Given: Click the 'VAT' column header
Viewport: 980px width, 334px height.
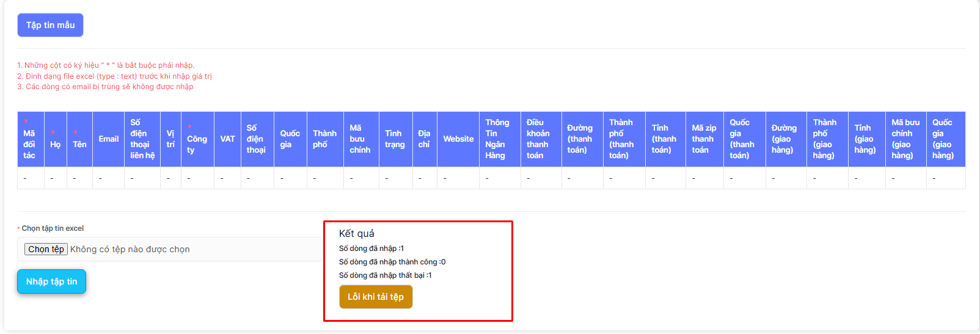Looking at the screenshot, I should click(227, 139).
